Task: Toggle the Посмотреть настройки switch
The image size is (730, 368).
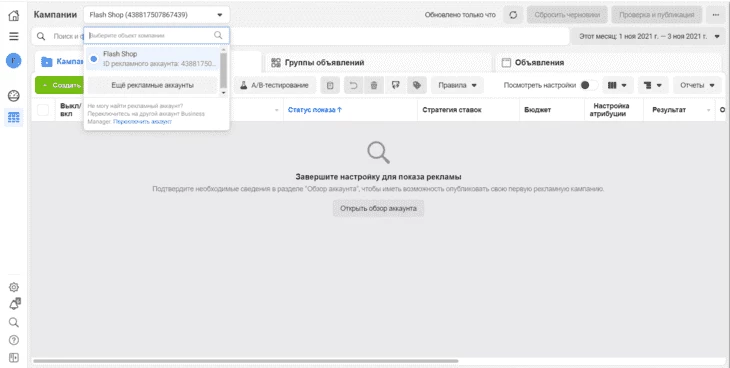Action: click(x=589, y=85)
